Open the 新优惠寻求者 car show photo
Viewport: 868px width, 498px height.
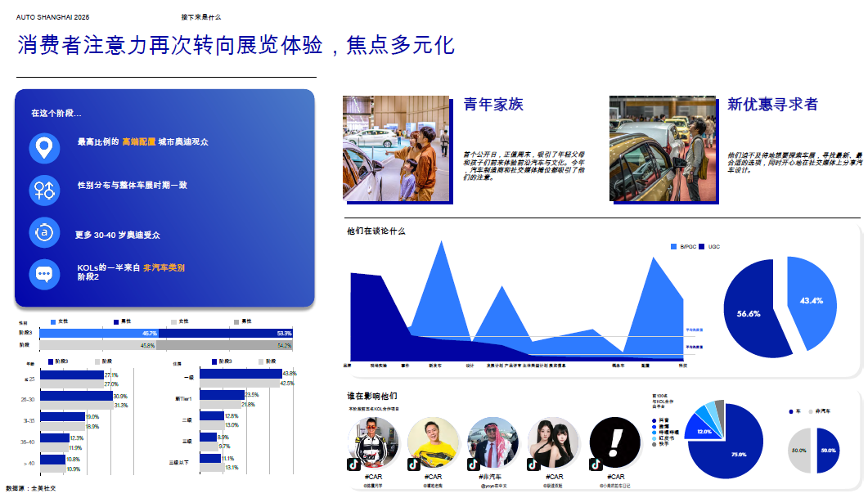[662, 148]
